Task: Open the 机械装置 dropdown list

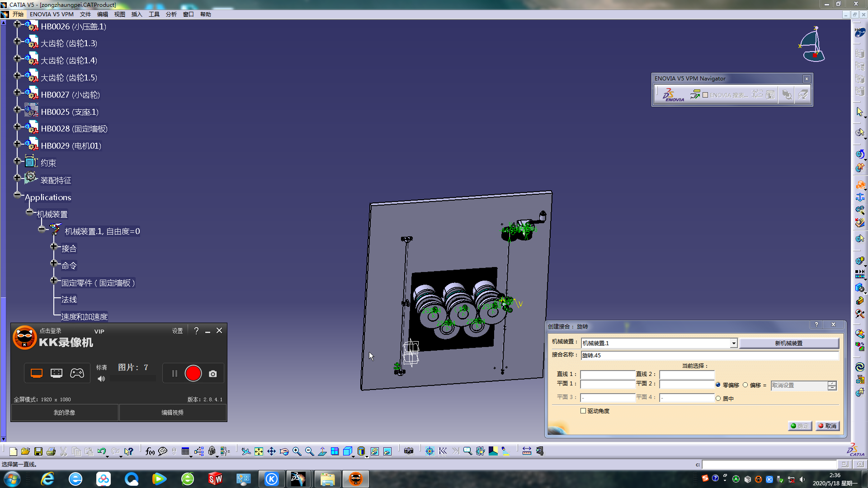Action: coord(733,343)
